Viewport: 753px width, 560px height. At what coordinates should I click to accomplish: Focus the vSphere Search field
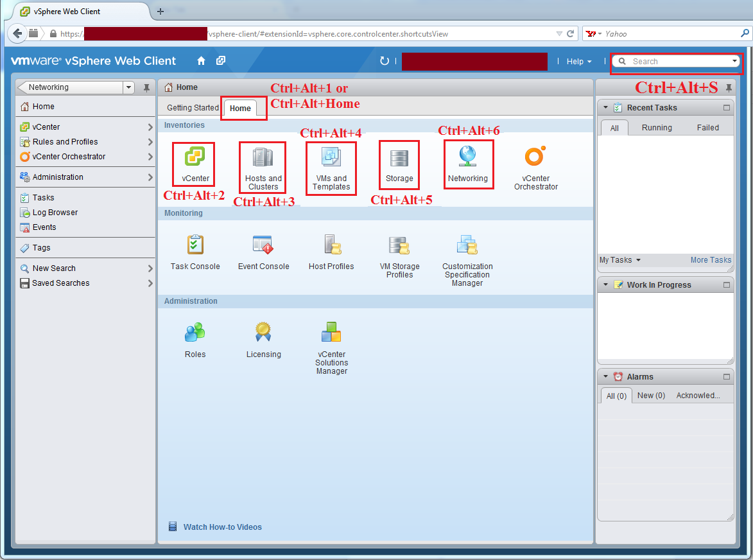(x=677, y=61)
